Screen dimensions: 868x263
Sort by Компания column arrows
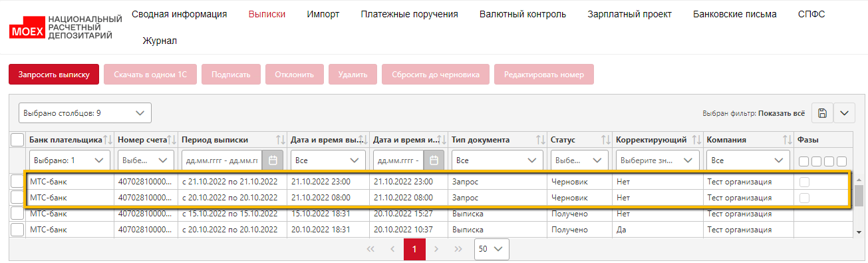tap(788, 140)
